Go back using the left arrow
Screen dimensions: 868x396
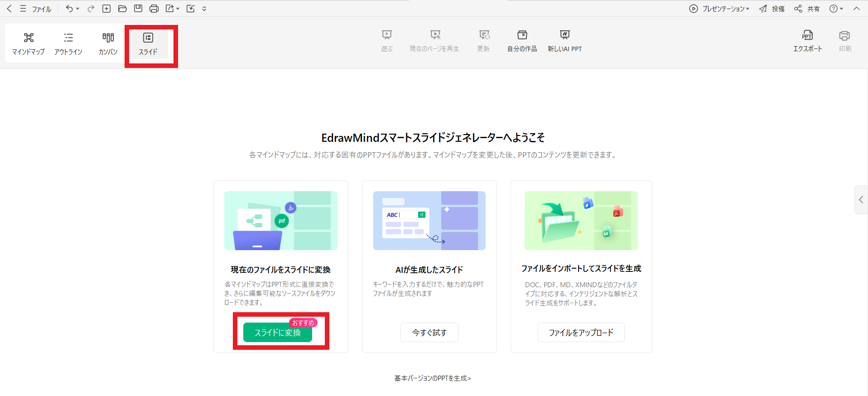(9, 9)
